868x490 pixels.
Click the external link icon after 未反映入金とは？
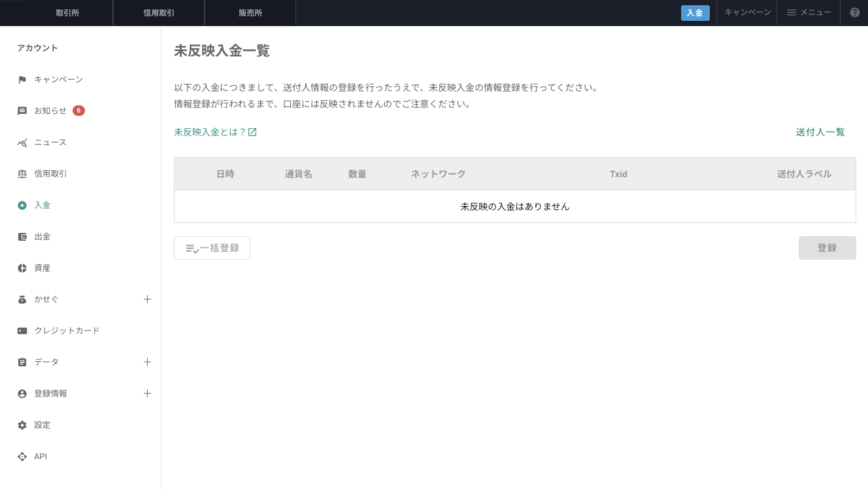pyautogui.click(x=252, y=132)
